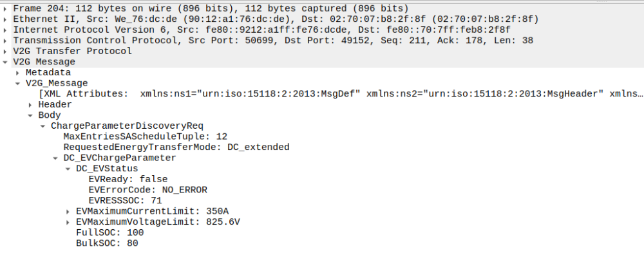Collapse ChargeParameterDiscoveryReq node

[x=43, y=126]
